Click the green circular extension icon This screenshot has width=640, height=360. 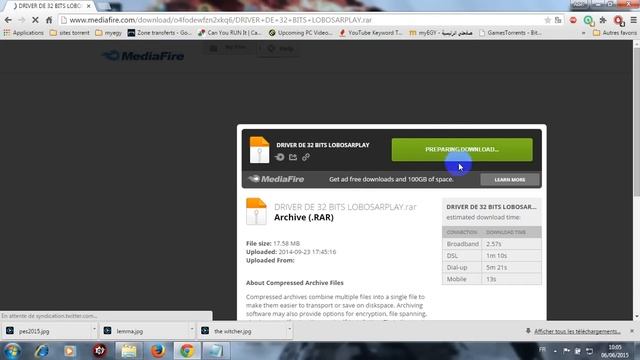pyautogui.click(x=588, y=20)
